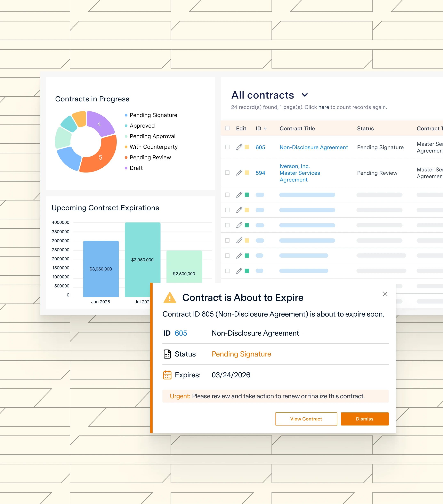Screen dimensions: 443x504
Task: Click the blue Jun 2025 bar showing $3,050,000
Action: coord(101,269)
